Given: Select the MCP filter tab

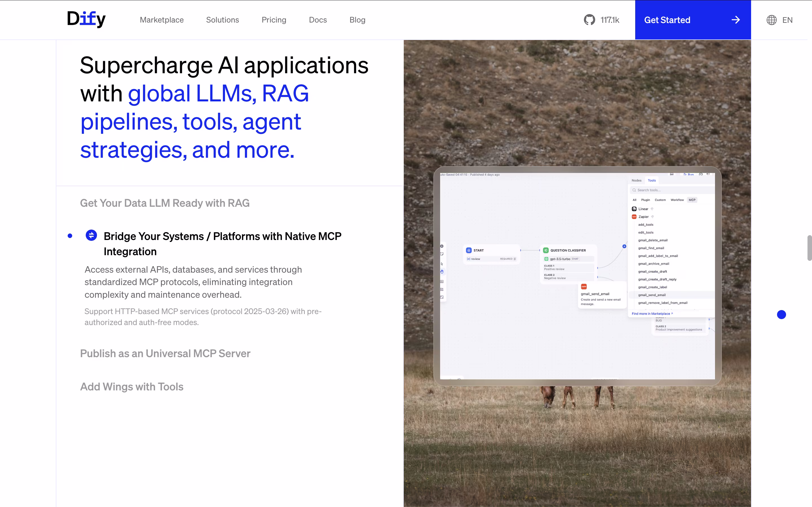Looking at the screenshot, I should (x=692, y=200).
